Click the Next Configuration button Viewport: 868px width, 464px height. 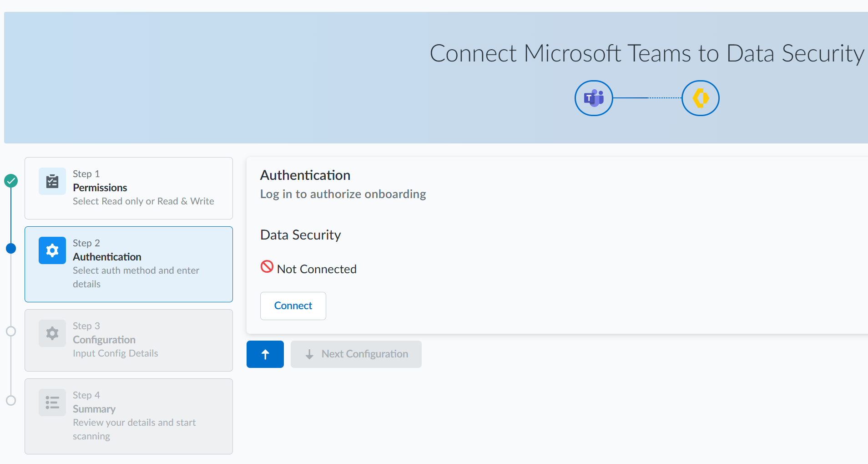click(356, 354)
